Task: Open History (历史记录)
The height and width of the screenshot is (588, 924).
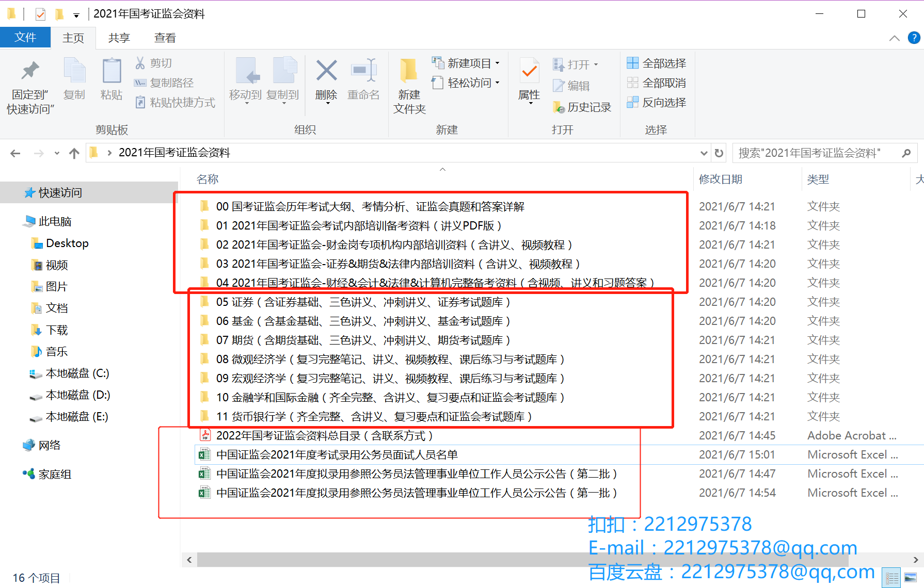Action: pos(582,107)
